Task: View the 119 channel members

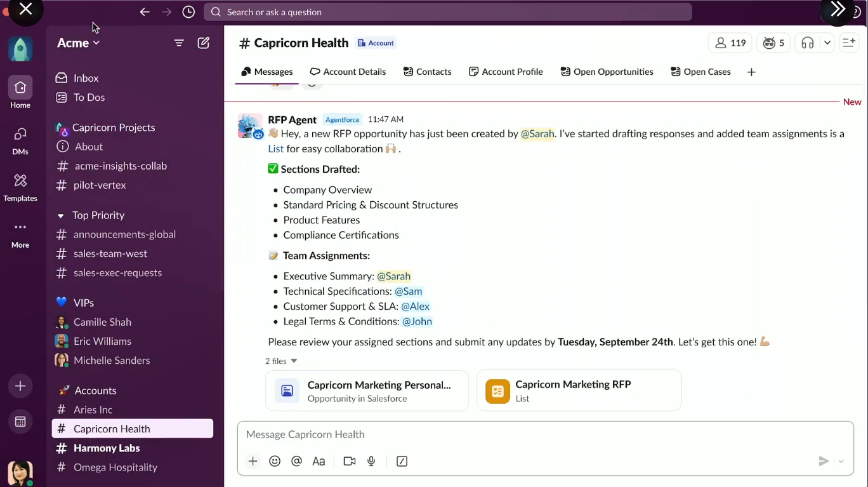Action: 730,43
